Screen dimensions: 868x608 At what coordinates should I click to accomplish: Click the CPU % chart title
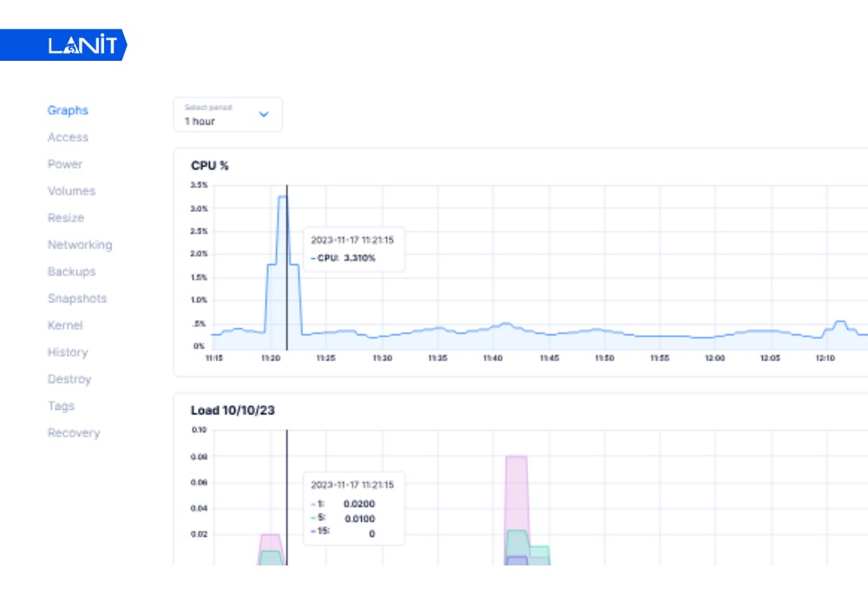click(210, 165)
